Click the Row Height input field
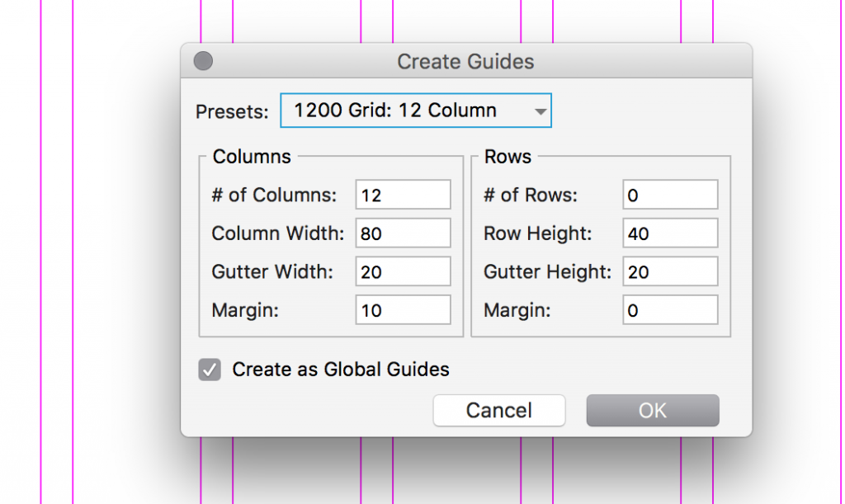Screen dimensions: 845x504 click(x=670, y=233)
